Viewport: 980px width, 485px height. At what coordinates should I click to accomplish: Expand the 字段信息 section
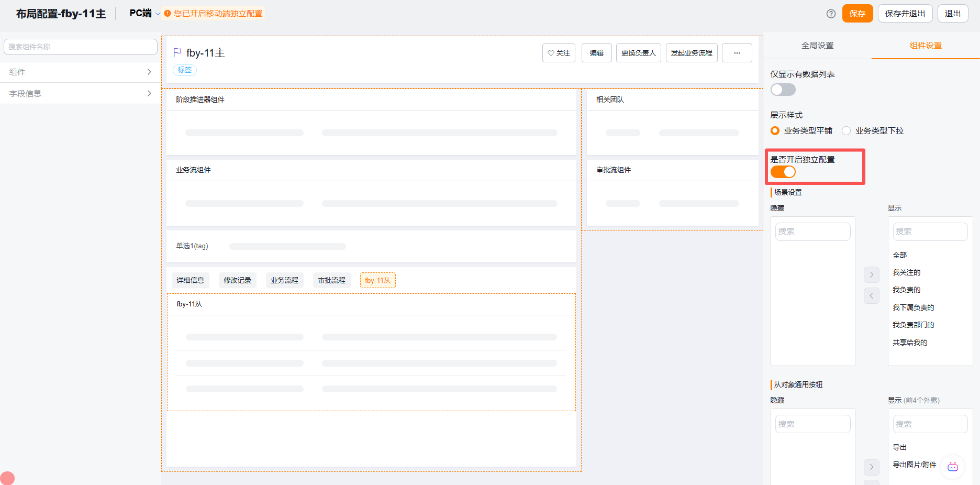(80, 94)
